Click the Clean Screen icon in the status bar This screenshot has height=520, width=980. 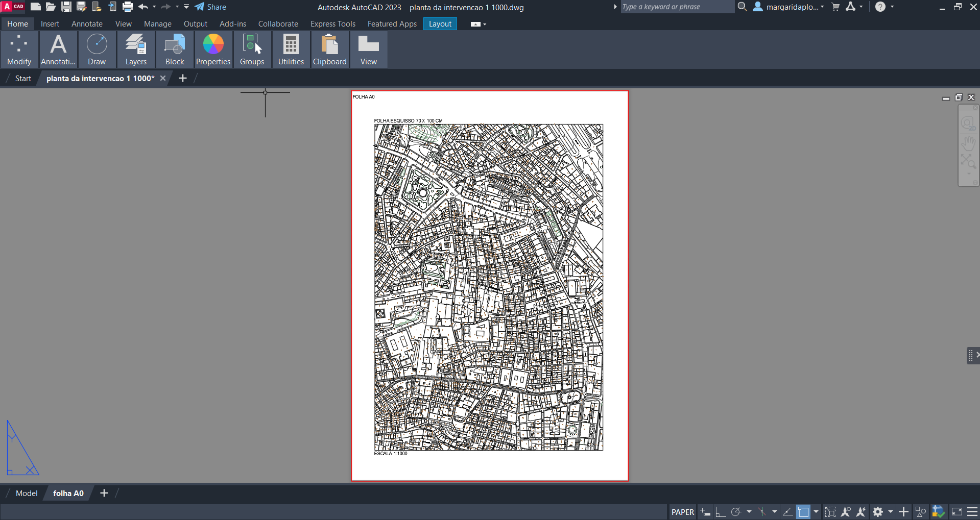pos(957,512)
